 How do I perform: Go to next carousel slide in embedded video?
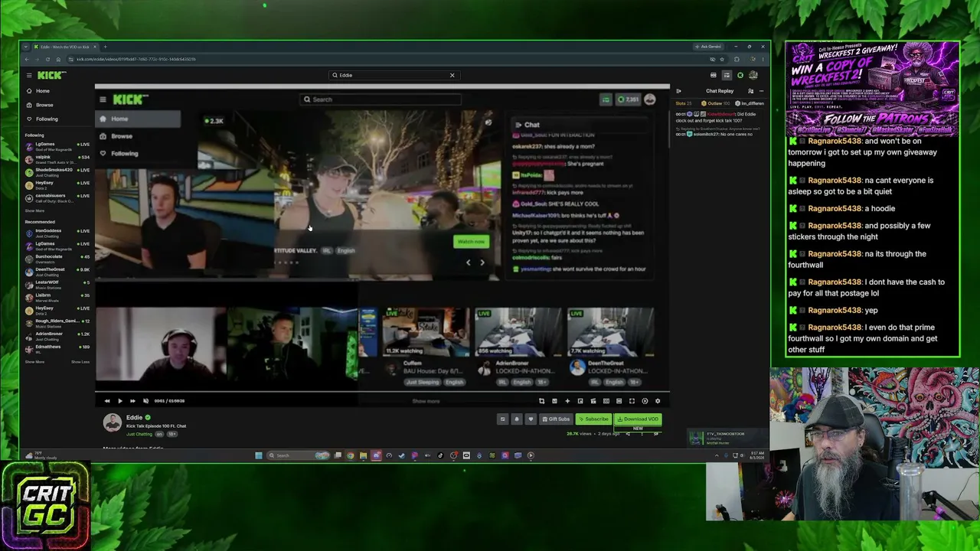point(482,262)
